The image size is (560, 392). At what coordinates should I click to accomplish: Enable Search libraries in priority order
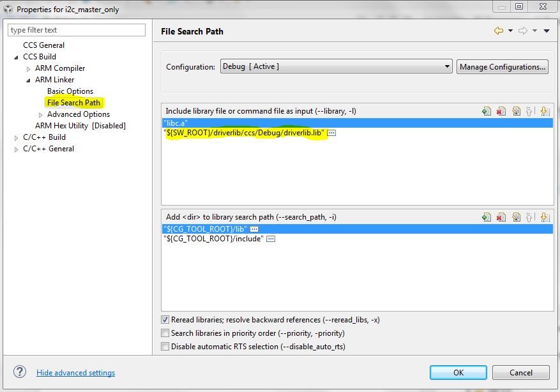coord(165,333)
